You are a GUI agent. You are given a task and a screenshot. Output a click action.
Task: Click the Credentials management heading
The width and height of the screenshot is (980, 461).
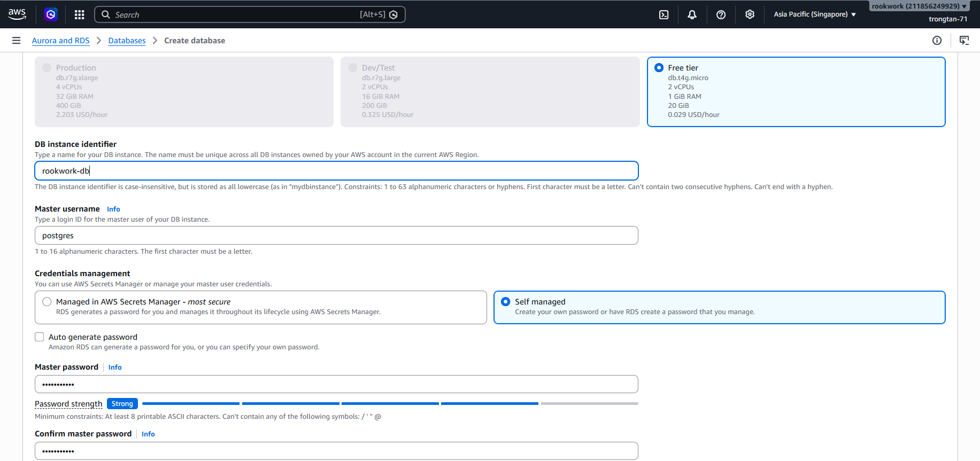82,274
